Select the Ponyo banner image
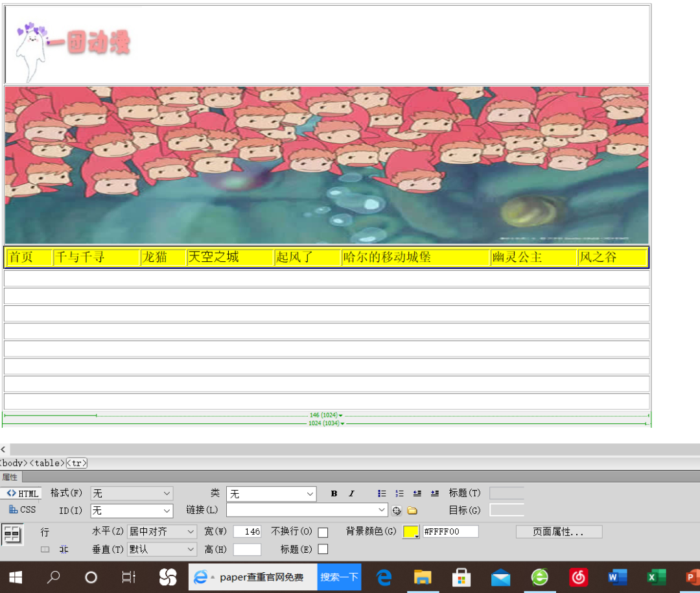The width and height of the screenshot is (700, 593). pyautogui.click(x=327, y=165)
